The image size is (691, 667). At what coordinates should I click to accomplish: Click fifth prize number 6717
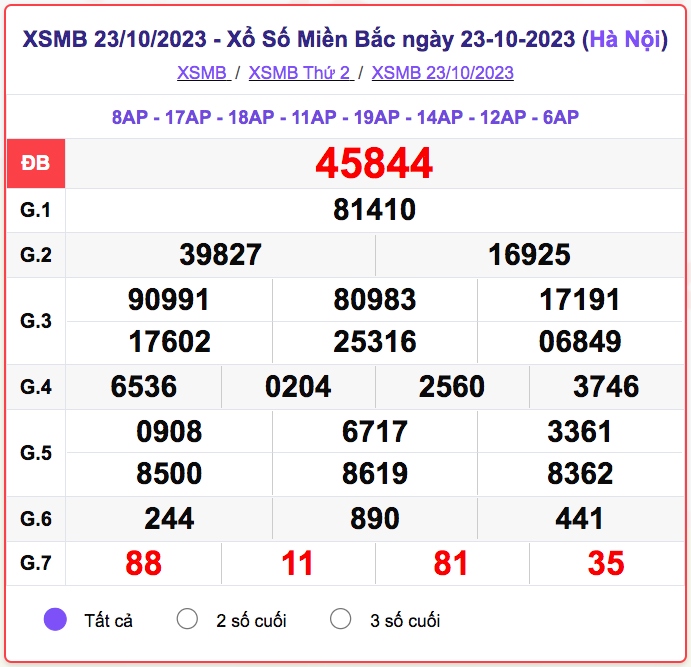(x=375, y=431)
